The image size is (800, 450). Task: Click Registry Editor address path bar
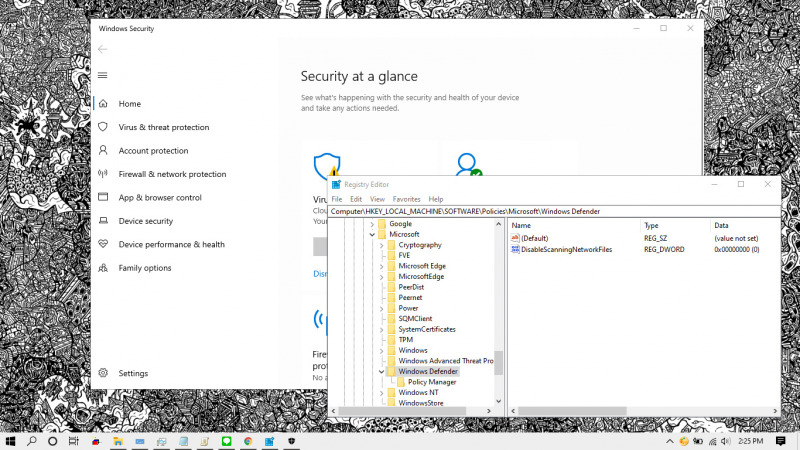(x=554, y=211)
